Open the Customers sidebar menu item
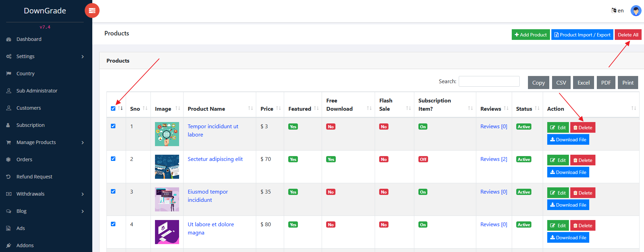The image size is (644, 252). pyautogui.click(x=29, y=108)
